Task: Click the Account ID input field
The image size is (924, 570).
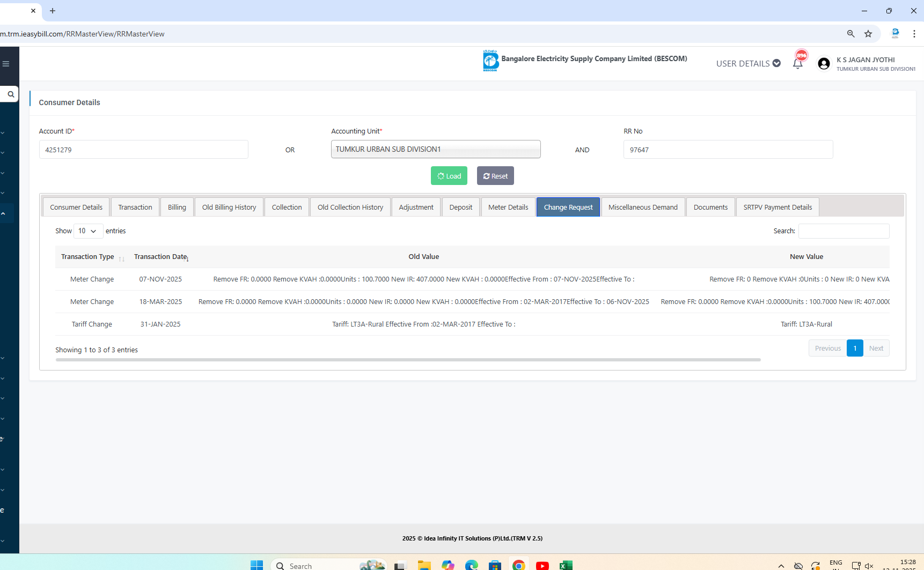Action: (144, 150)
